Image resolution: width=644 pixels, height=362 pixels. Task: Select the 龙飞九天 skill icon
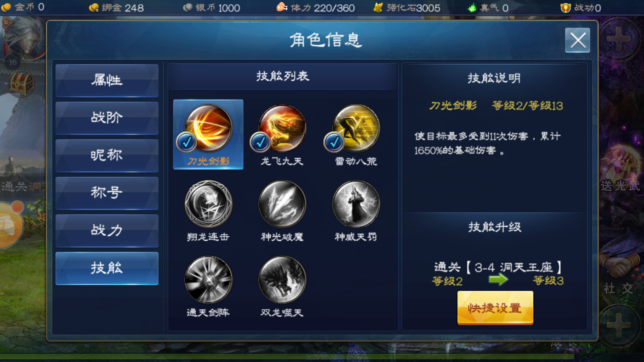[282, 128]
